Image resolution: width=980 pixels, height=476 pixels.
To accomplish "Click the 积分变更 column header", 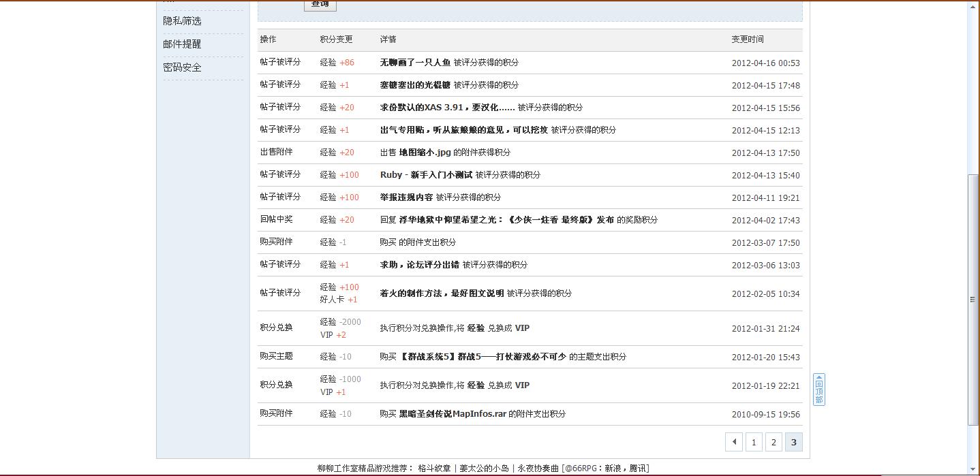I will (337, 39).
